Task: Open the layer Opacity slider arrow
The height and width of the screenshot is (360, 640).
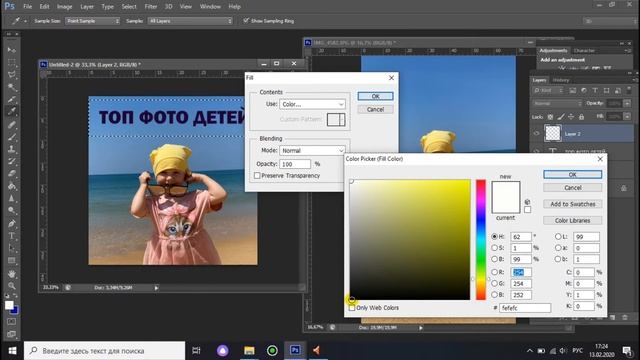Action: pos(627,104)
